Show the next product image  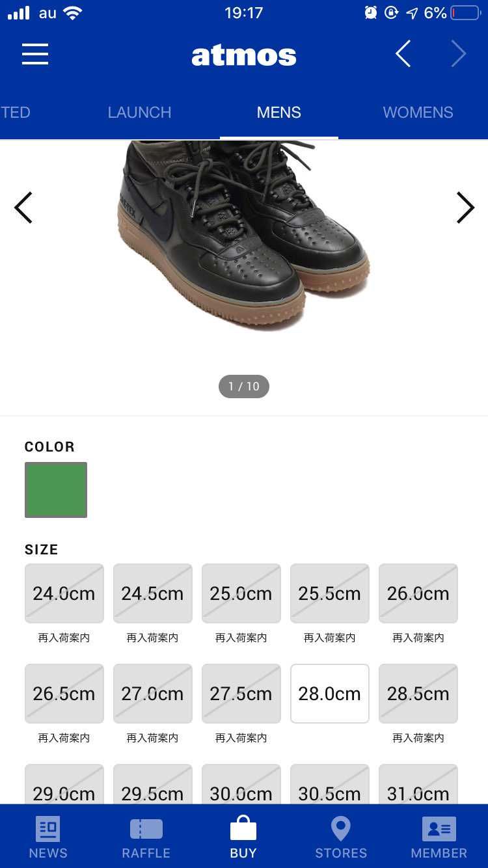click(465, 208)
